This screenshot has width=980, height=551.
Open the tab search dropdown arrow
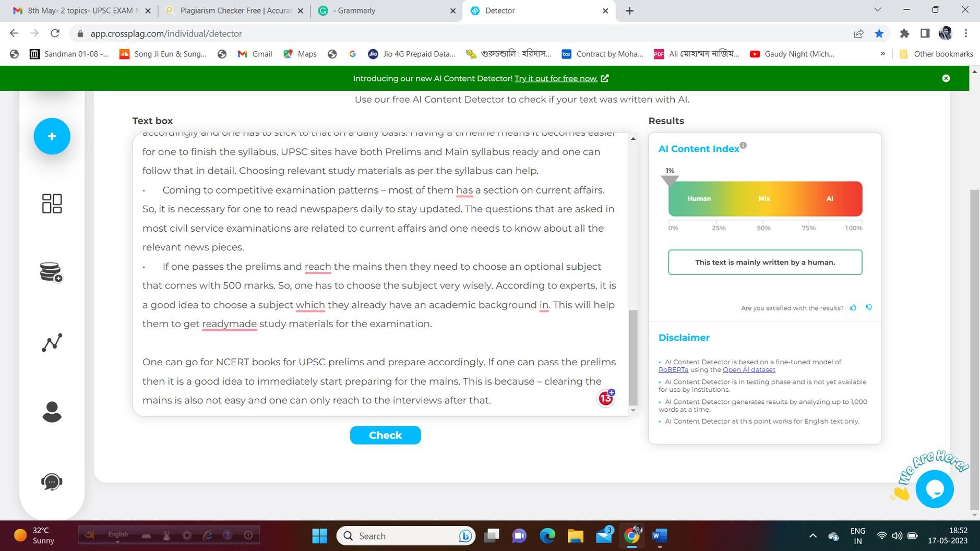click(877, 10)
